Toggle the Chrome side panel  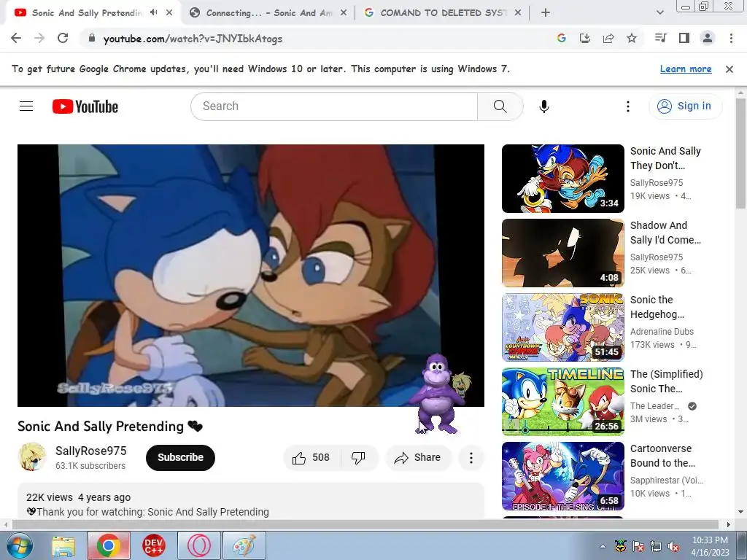tap(684, 38)
